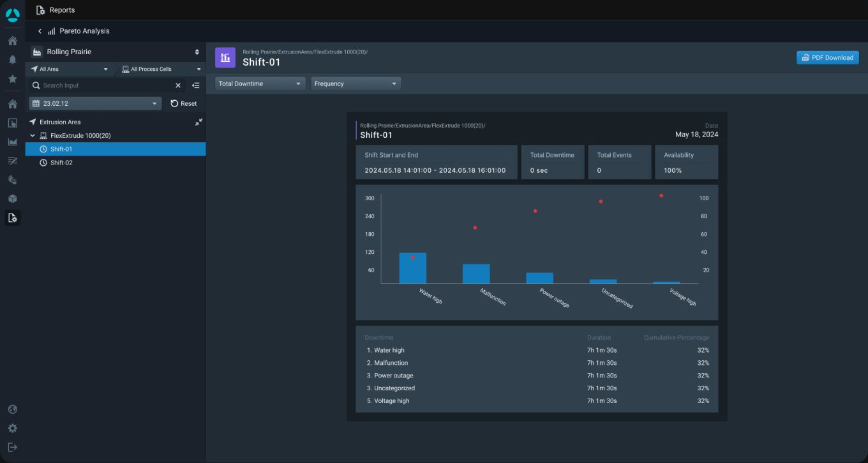Open the home icon just below the star
Viewport: 868px width, 463px height.
[x=12, y=104]
